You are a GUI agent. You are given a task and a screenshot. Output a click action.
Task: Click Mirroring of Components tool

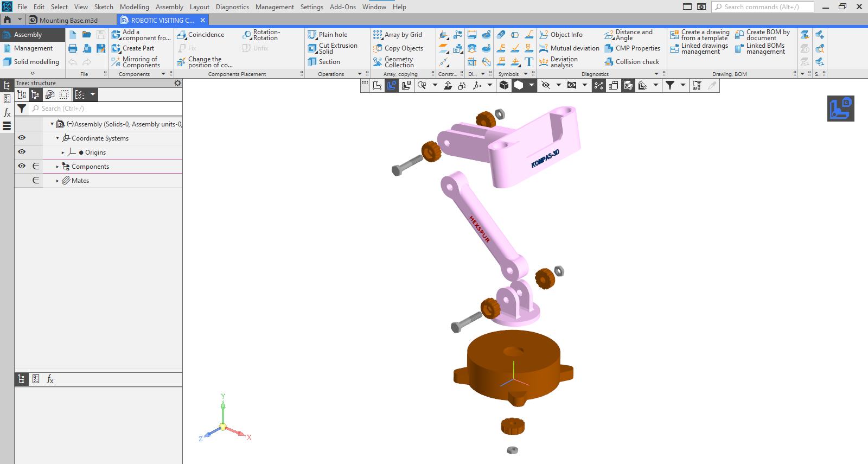coord(136,62)
